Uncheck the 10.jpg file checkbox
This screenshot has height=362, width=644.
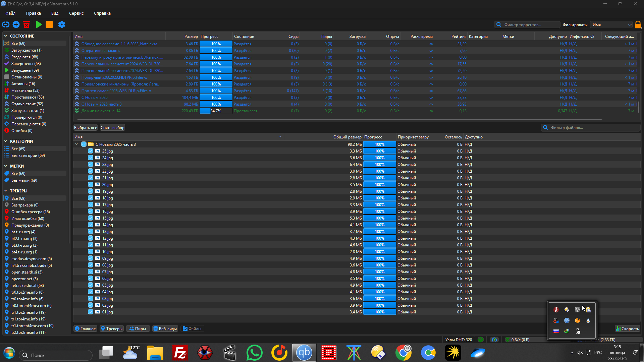click(91, 252)
